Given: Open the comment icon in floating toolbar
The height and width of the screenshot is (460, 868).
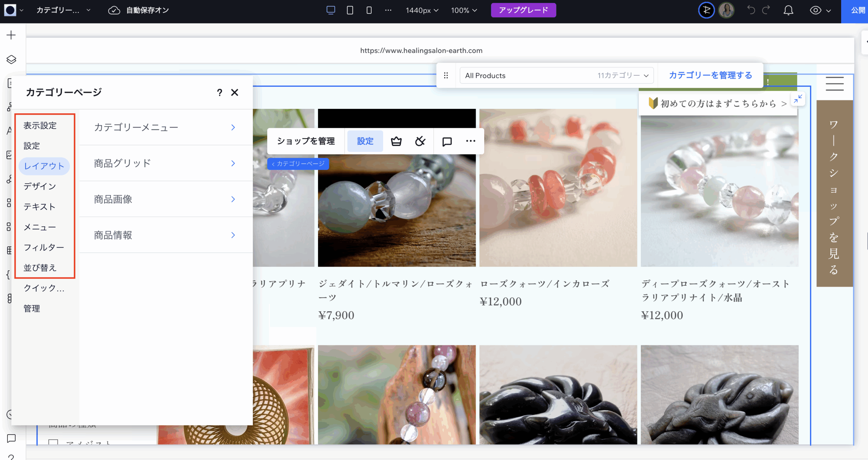Looking at the screenshot, I should (x=447, y=141).
